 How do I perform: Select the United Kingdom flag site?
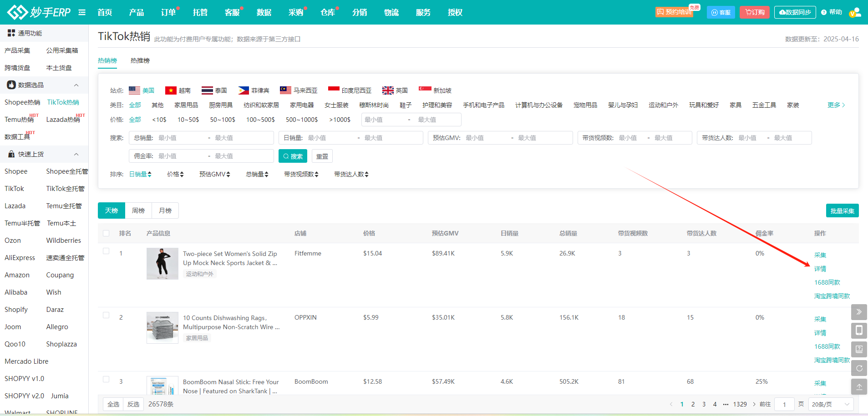(388, 90)
